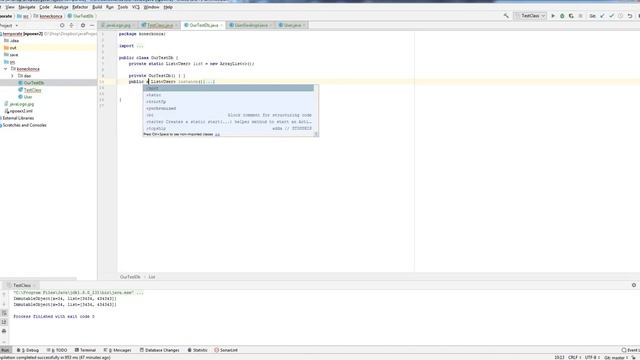
Task: Open the Run tool window button
Action: [x=5, y=350]
